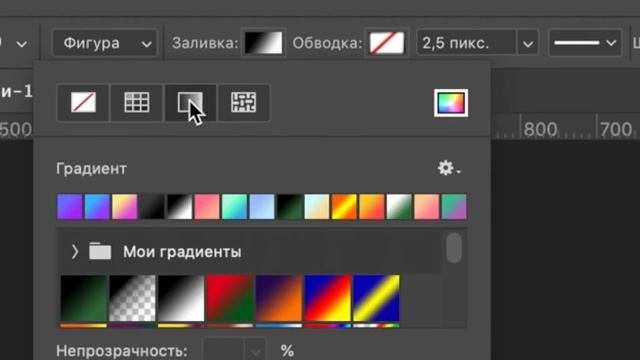The width and height of the screenshot is (640, 360).
Task: Select the No Color fill type
Action: click(x=83, y=102)
